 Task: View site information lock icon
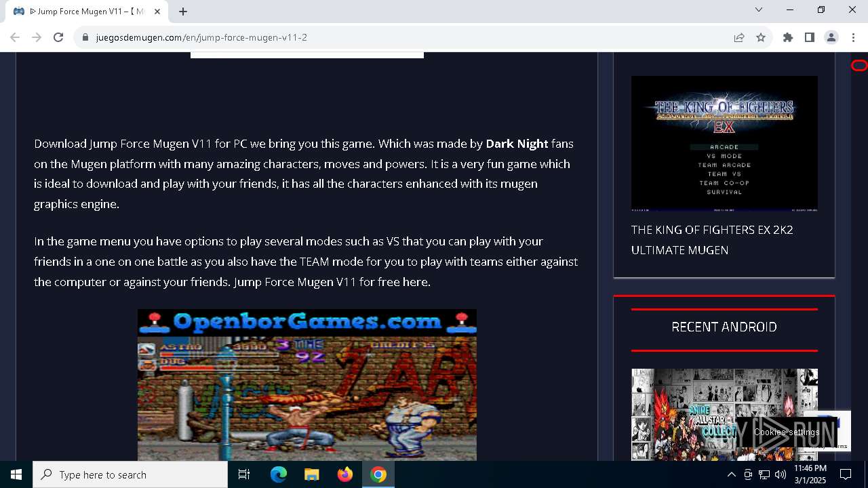pyautogui.click(x=85, y=37)
